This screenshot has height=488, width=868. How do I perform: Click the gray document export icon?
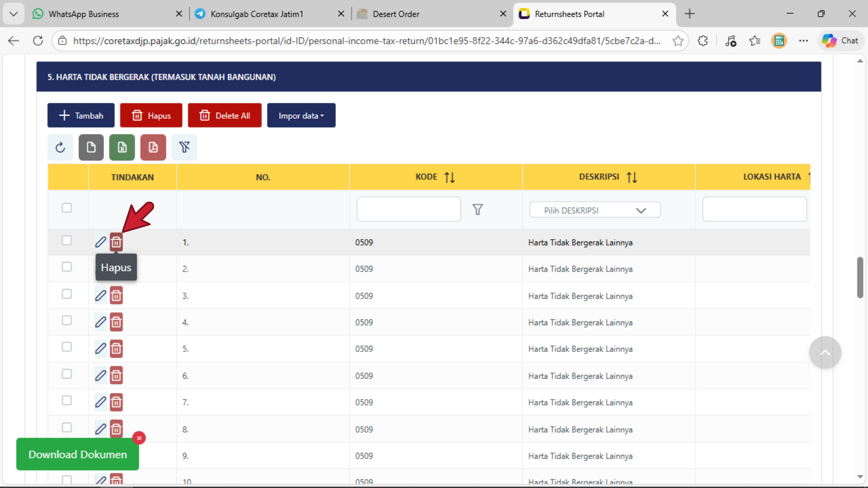(x=91, y=147)
